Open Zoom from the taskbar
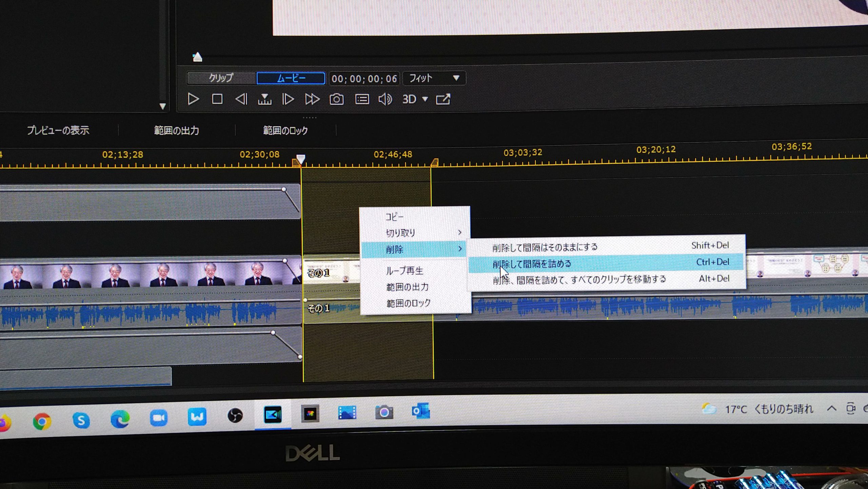Image resolution: width=868 pixels, height=489 pixels. coord(159,417)
